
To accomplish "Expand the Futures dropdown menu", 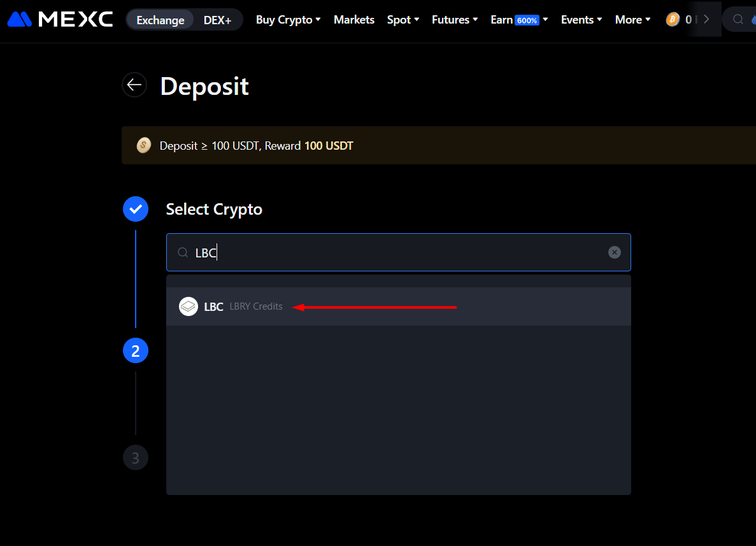I will tap(455, 20).
